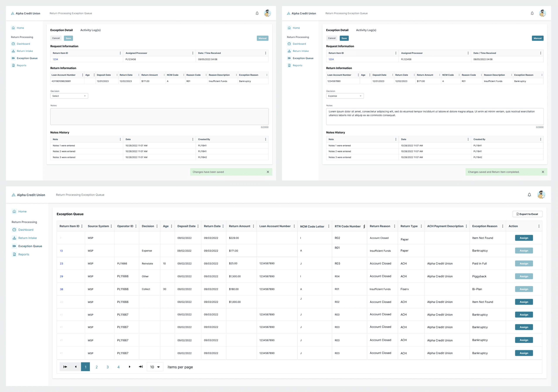Screen dimensions: 558x392
Task: Open Created By column menu in top-right Notes History
Action: coord(541,139)
